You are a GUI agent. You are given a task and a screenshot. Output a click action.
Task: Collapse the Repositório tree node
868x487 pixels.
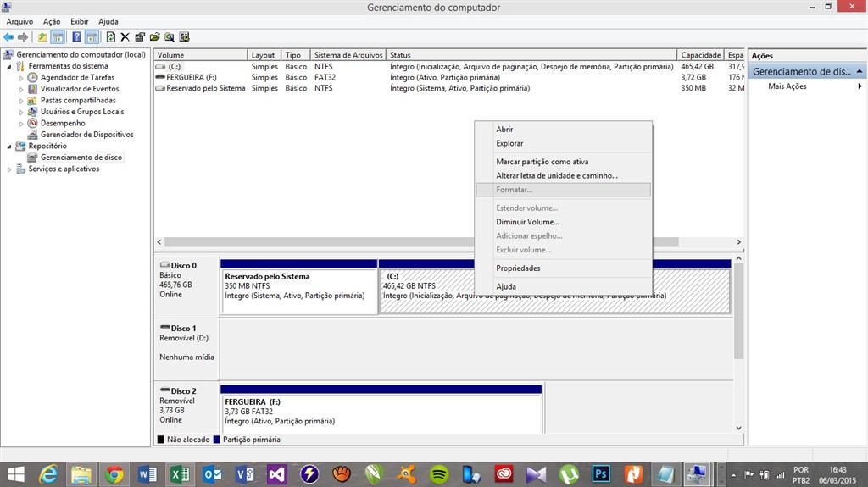9,147
